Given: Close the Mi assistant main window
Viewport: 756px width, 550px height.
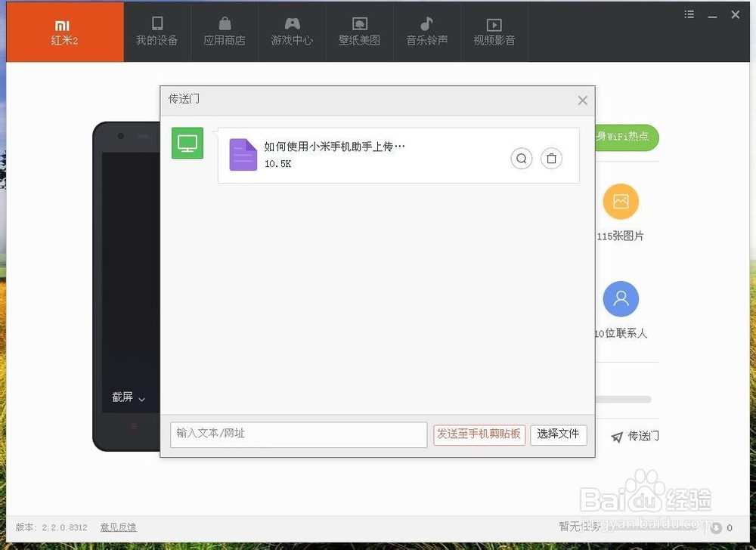Looking at the screenshot, I should coord(736,14).
